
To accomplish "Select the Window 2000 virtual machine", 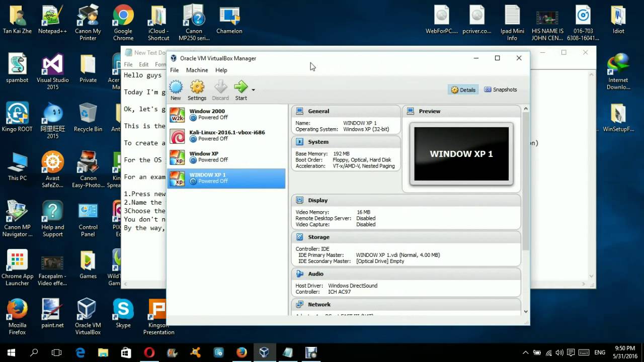I will (x=226, y=115).
